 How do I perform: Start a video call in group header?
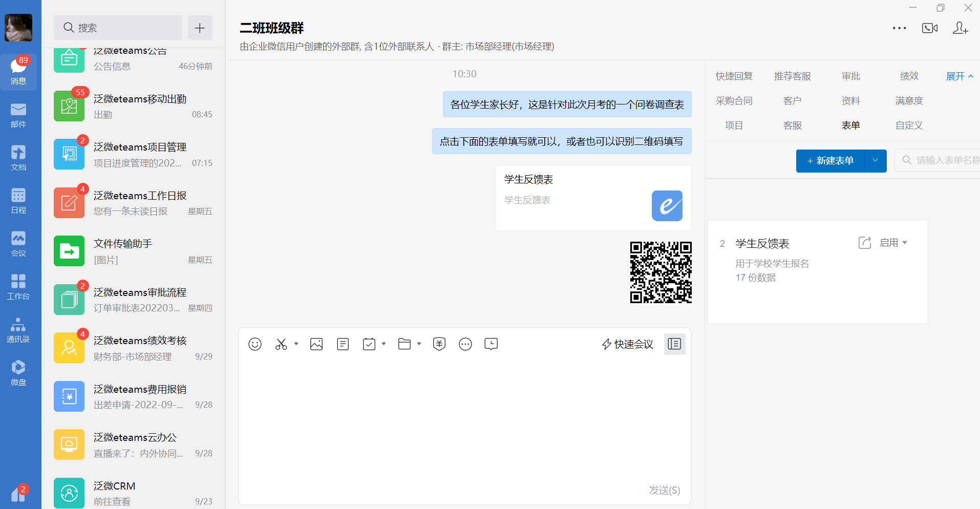[x=930, y=28]
